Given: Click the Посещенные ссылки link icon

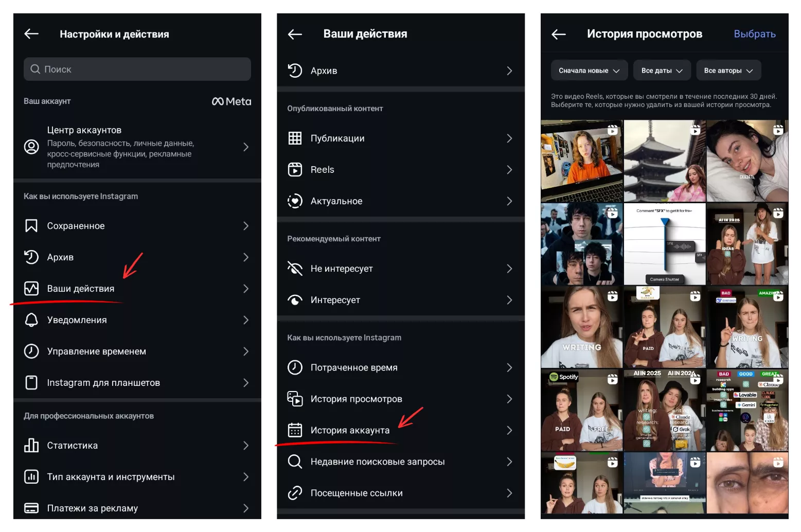Looking at the screenshot, I should 295,492.
